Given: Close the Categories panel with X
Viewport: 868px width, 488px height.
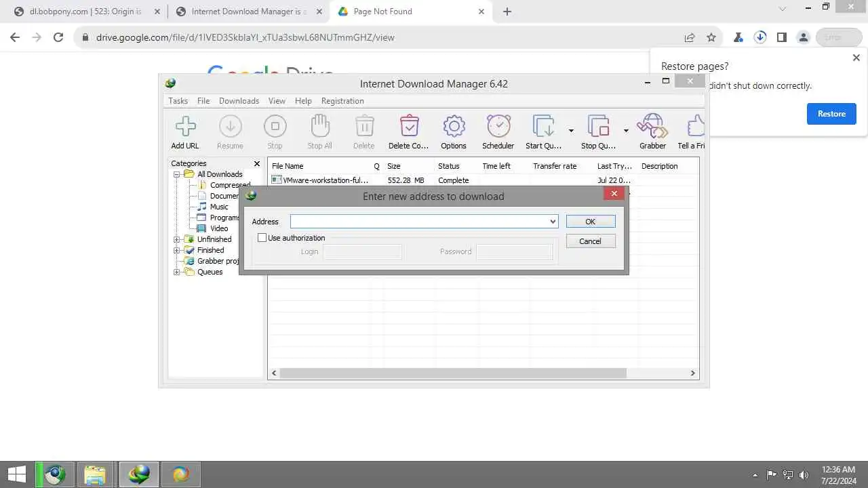Looking at the screenshot, I should (x=257, y=163).
